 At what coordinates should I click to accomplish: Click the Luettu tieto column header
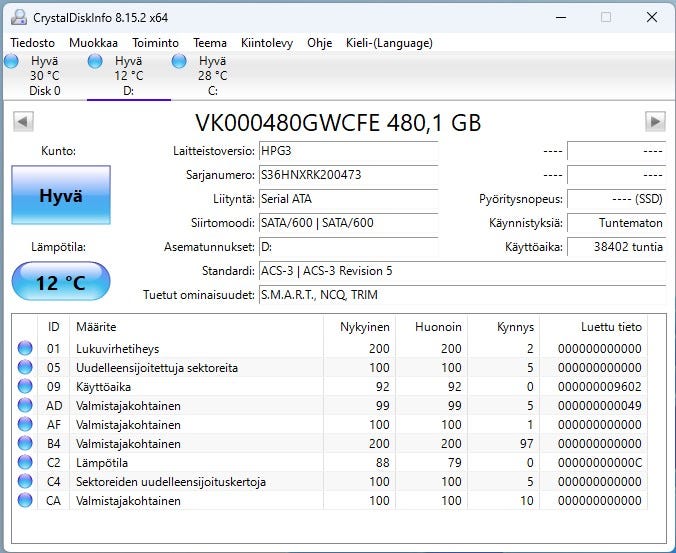[x=611, y=327]
